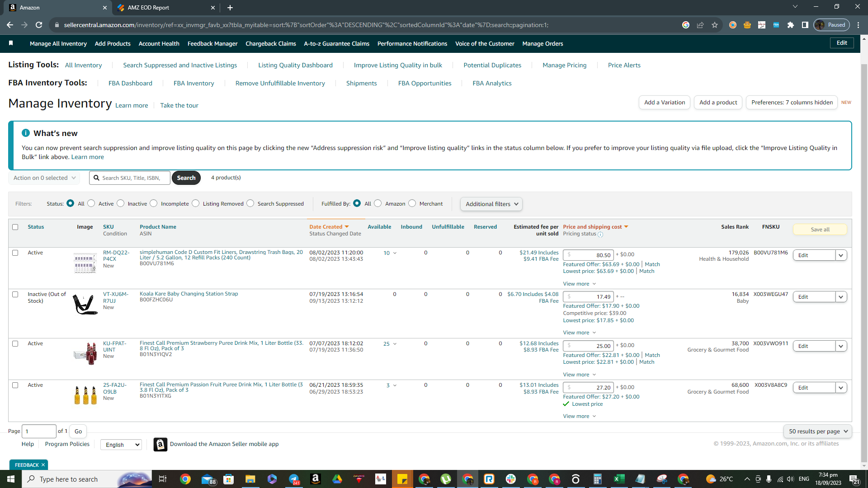Open the 50 results per page dropdown

(818, 431)
